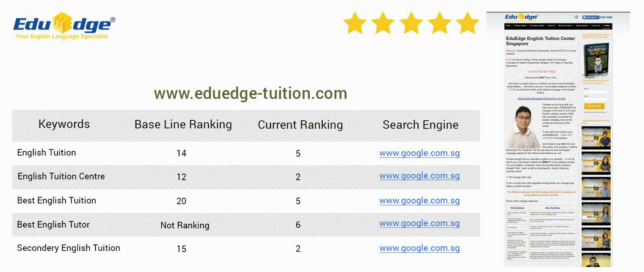
Task: Click the www.eduedge-tuition.com heading URL
Action: click(250, 93)
